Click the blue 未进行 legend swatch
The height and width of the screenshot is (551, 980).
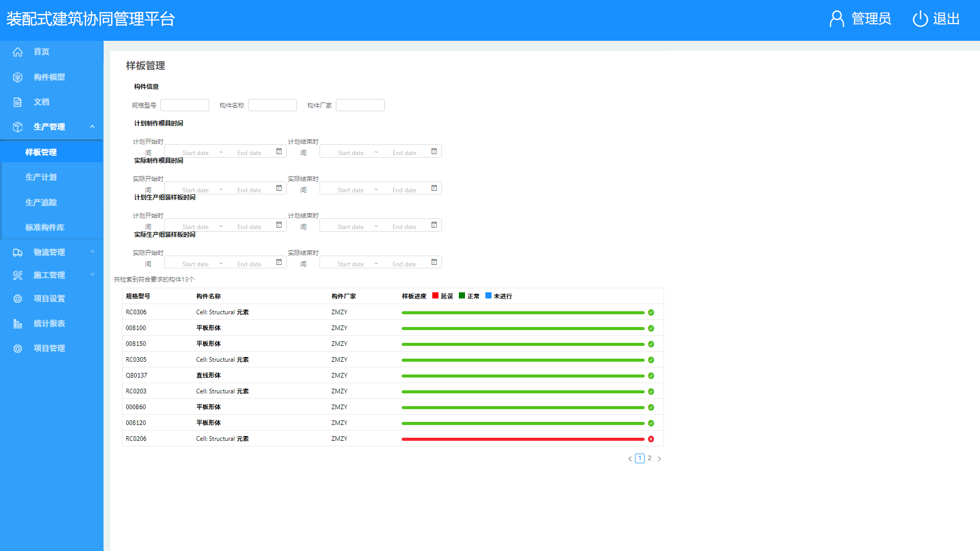pyautogui.click(x=488, y=296)
